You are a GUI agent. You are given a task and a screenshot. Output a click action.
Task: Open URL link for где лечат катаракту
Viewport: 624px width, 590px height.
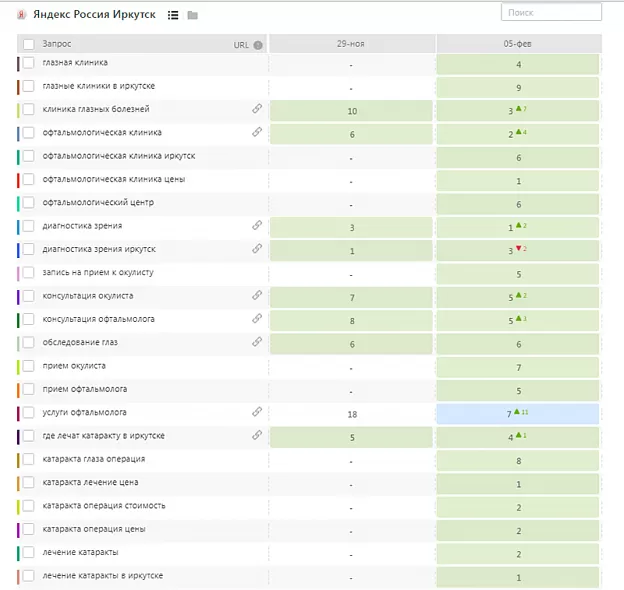point(257,436)
